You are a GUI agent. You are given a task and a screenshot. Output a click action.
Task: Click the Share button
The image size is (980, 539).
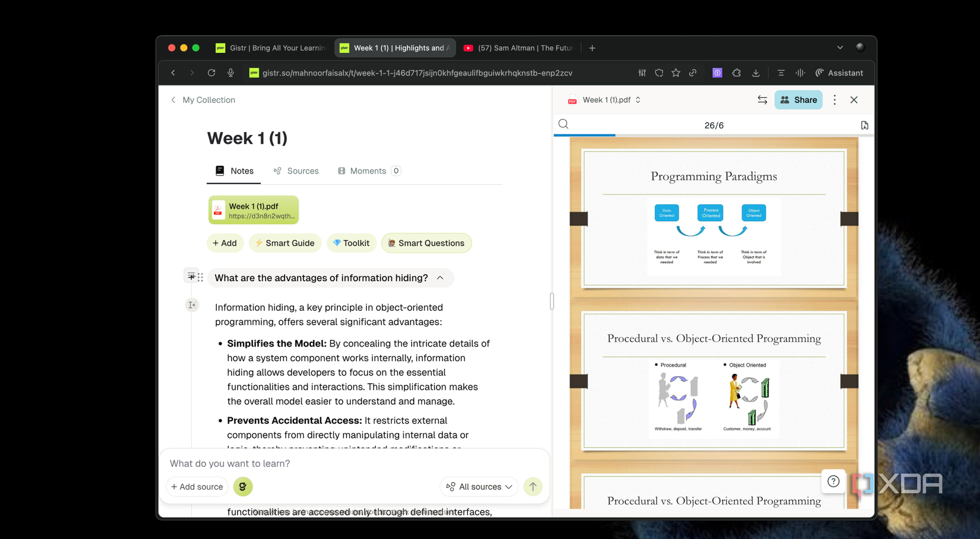tap(798, 100)
